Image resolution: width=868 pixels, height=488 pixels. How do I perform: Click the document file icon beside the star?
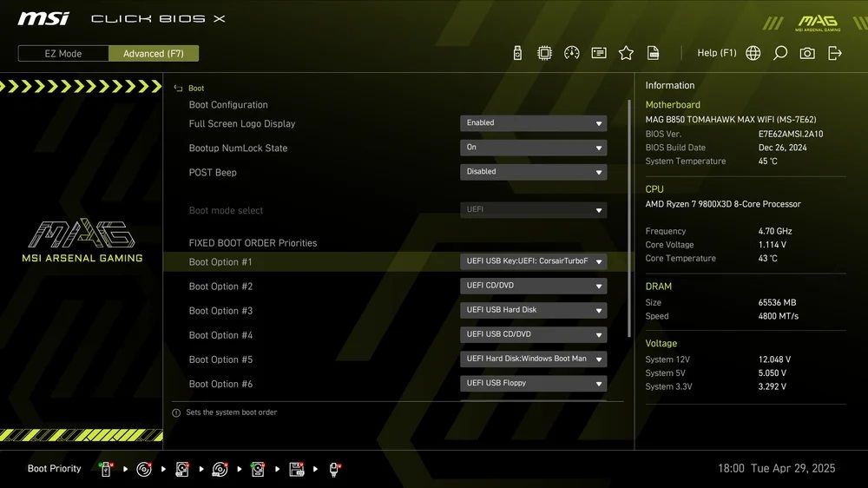[653, 53]
